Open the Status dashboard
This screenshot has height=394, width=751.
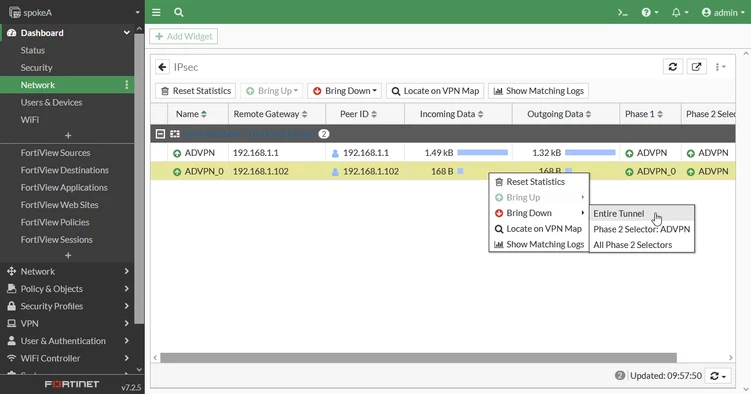click(33, 50)
